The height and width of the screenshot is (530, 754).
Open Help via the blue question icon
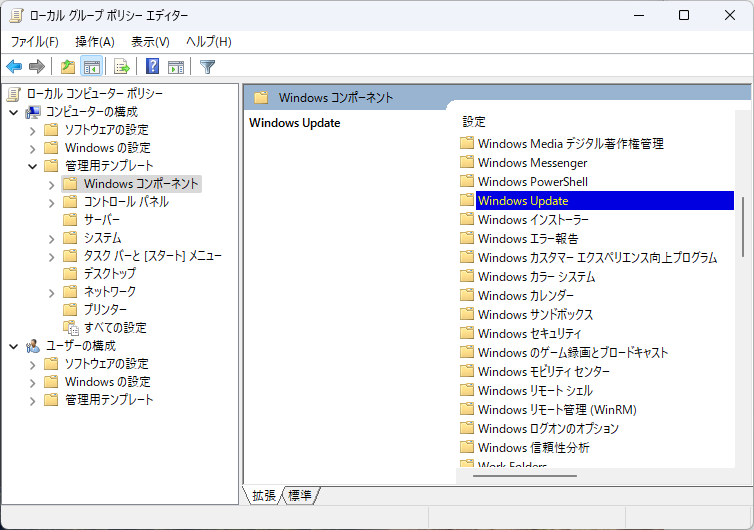(x=152, y=66)
